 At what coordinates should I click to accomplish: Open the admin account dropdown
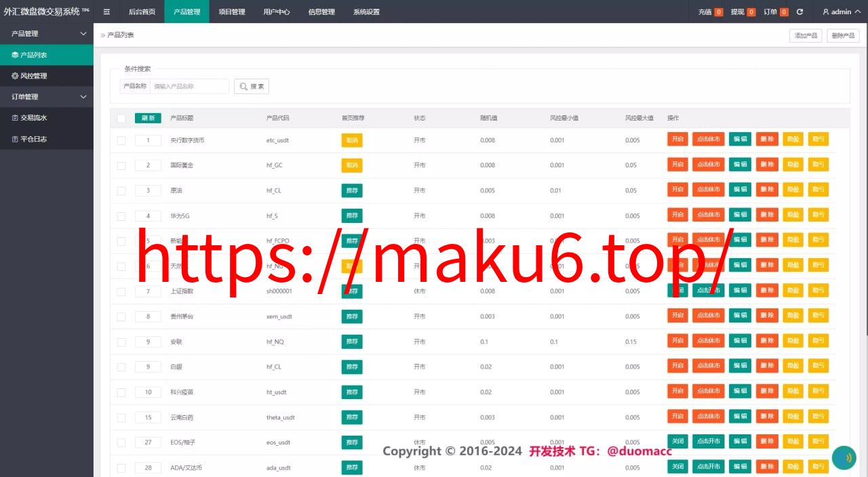[841, 12]
